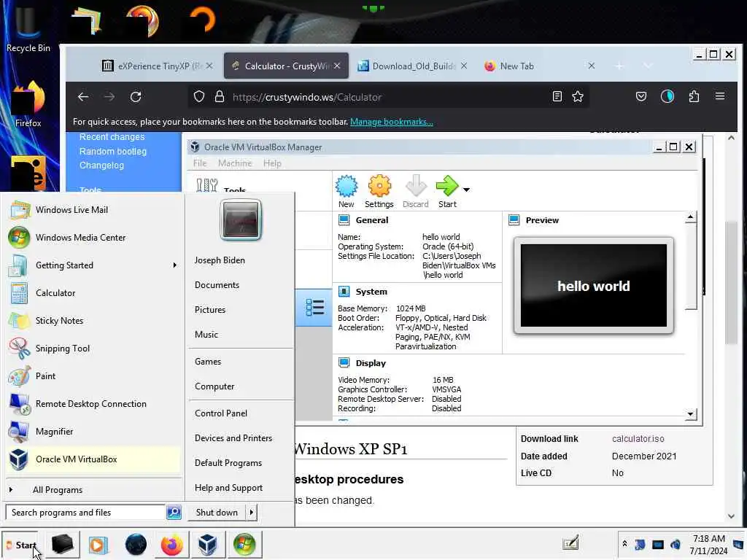
Task: Click the General section icon
Action: pyautogui.click(x=344, y=220)
